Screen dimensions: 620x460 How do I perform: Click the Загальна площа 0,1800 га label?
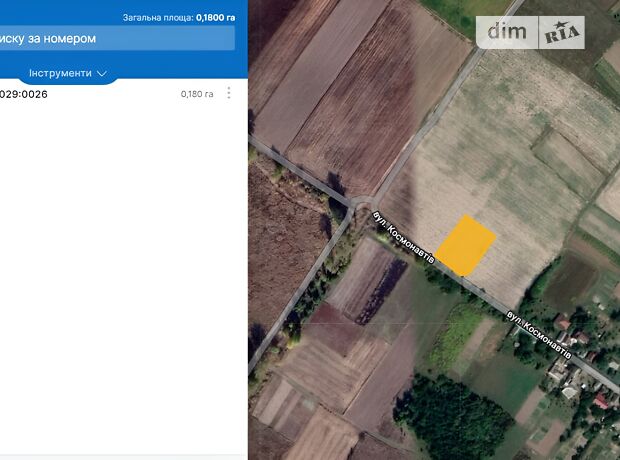pyautogui.click(x=179, y=18)
